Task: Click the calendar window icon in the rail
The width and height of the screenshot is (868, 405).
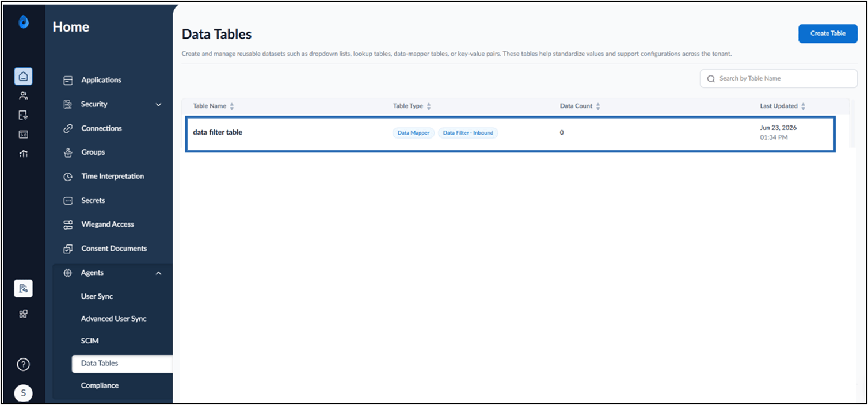Action: [24, 134]
